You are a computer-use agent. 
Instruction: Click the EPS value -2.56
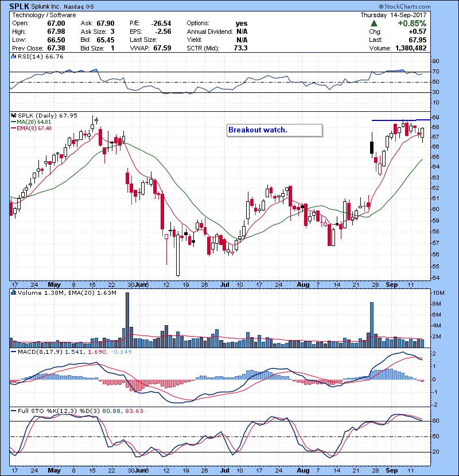163,32
